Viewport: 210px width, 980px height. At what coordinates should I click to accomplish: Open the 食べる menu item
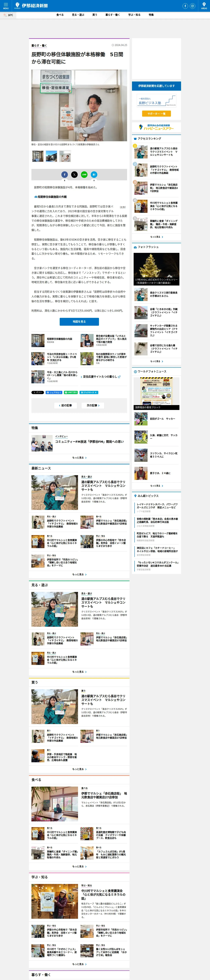[60, 15]
